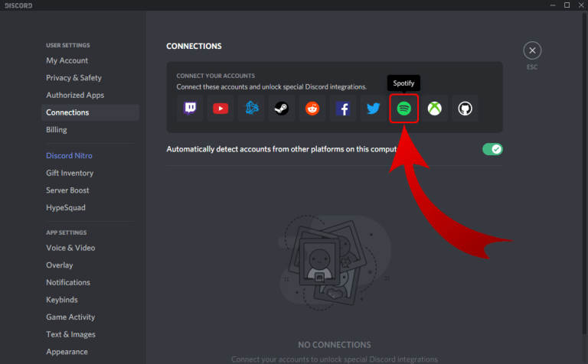Click the NO CONNECTIONS text
Image resolution: width=588 pixels, height=364 pixels.
[x=335, y=345]
